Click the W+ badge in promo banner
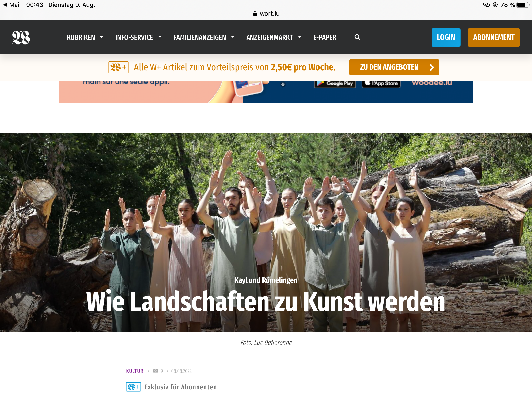This screenshot has height=399, width=532. 118,67
